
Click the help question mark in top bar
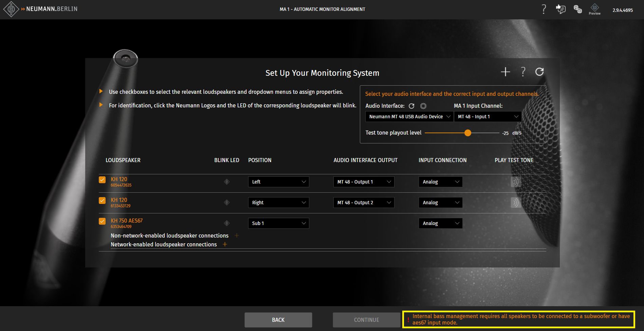coord(544,9)
